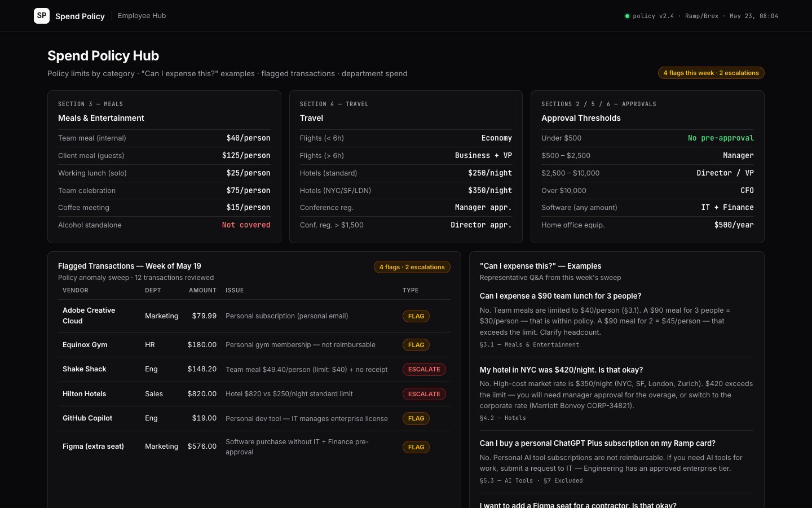Select the AMOUNT column header
This screenshot has width=812, height=508.
[x=202, y=290]
